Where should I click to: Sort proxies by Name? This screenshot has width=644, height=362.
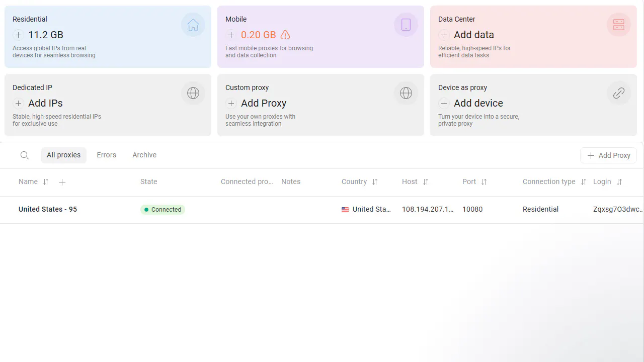coord(46,182)
